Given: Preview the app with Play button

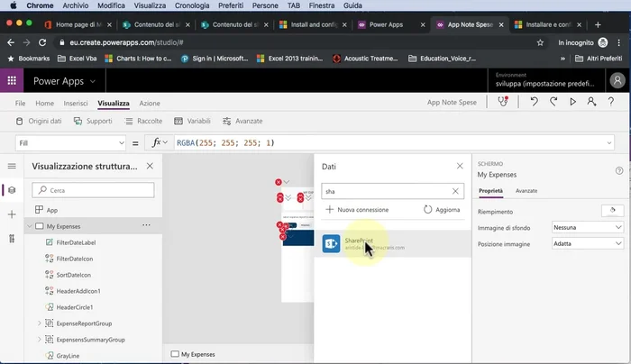Looking at the screenshot, I should [x=572, y=103].
